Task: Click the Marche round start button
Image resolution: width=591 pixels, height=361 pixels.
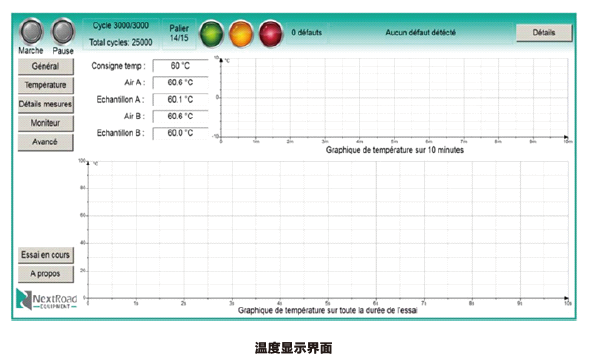Action: coord(31,32)
